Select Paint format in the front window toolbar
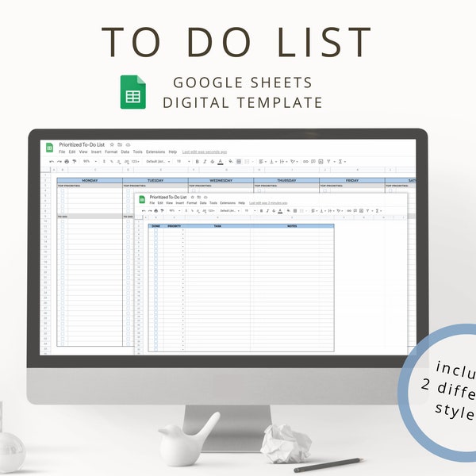The image size is (476, 476). click(x=162, y=211)
